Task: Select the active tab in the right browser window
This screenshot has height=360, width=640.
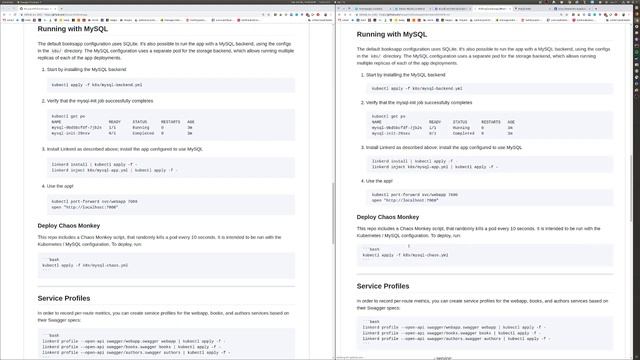Action: click(x=493, y=9)
